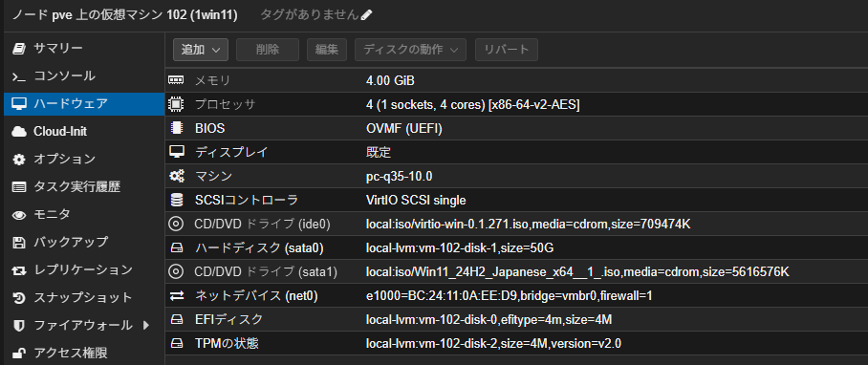Select the Win11_24H2_Japanese_x64 iso entry
The height and width of the screenshot is (365, 868).
(x=577, y=271)
